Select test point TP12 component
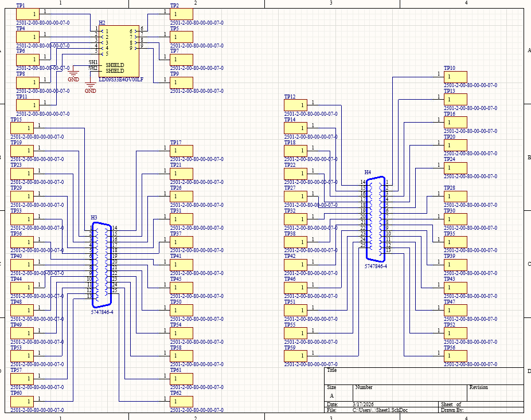This screenshot has width=531, height=420. tap(296, 105)
